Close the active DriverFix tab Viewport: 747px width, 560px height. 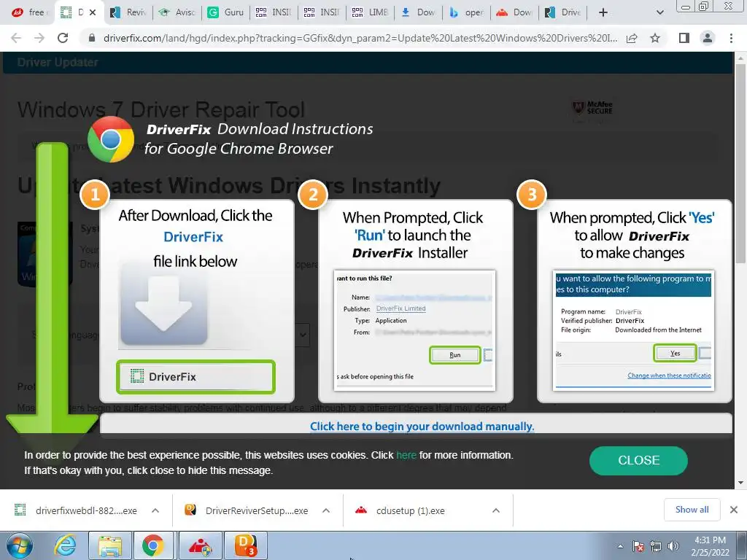[x=93, y=12]
